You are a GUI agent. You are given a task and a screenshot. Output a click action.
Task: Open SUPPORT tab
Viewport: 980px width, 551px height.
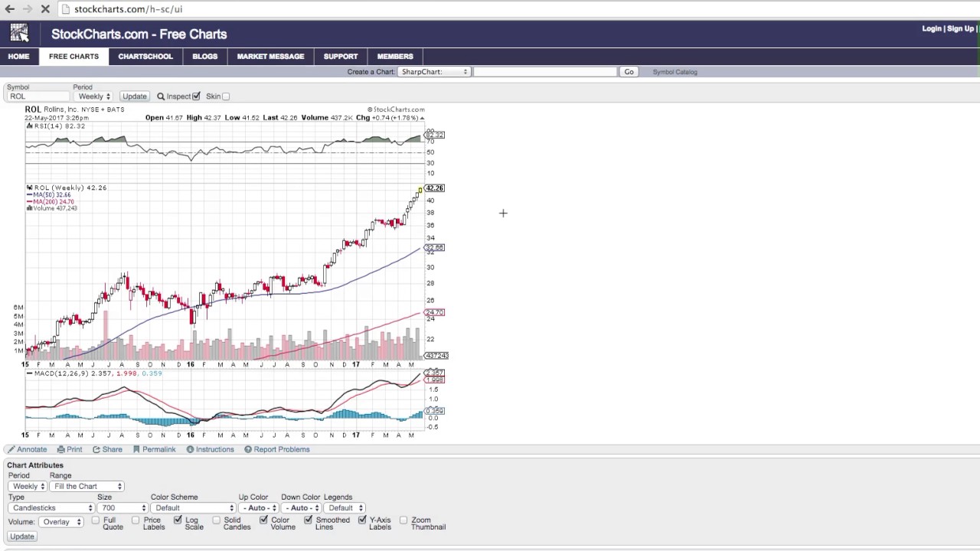[x=341, y=57]
